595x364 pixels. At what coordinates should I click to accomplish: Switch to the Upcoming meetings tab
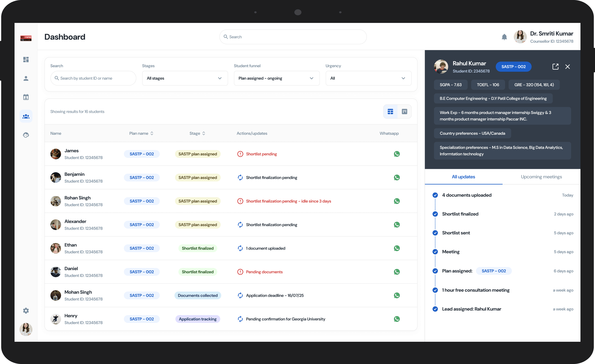(x=541, y=177)
